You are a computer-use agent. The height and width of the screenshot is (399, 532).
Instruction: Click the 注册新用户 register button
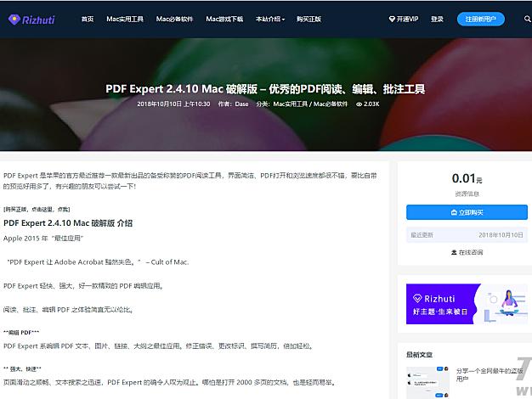481,19
